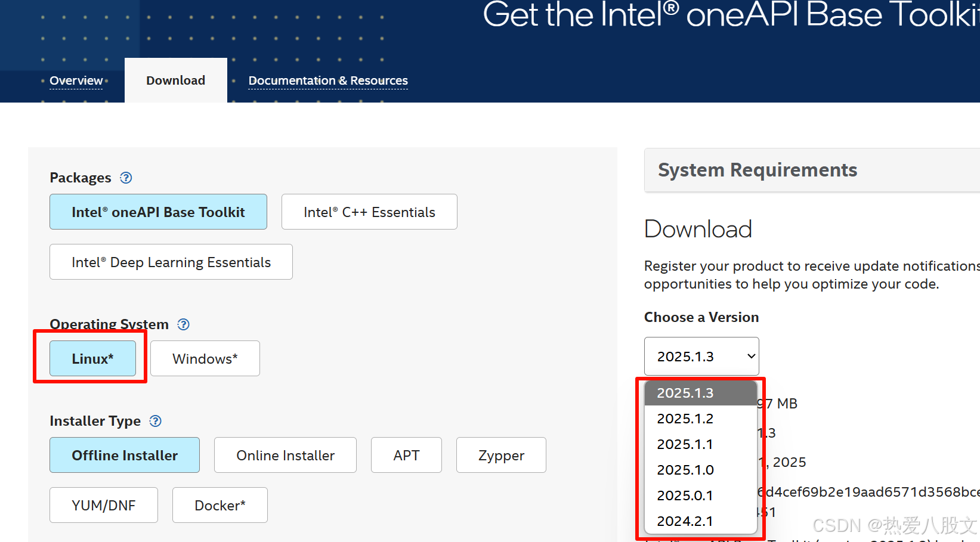The image size is (980, 542).
Task: Choose the Zypper installer type
Action: [x=500, y=455]
